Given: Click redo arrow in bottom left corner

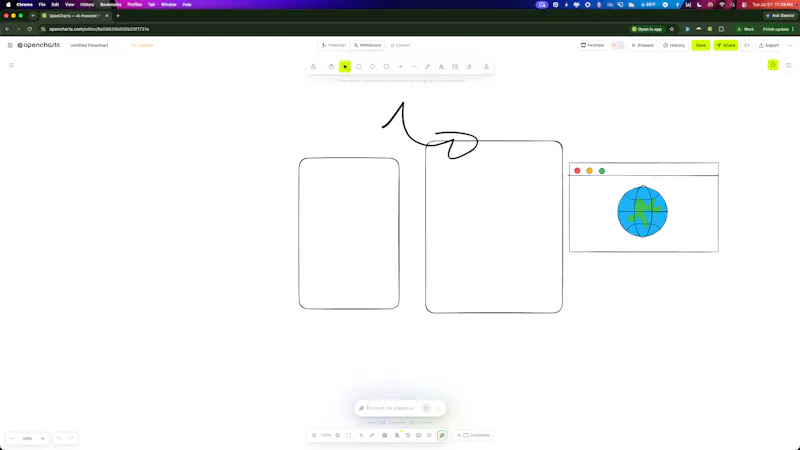Looking at the screenshot, I should 71,438.
